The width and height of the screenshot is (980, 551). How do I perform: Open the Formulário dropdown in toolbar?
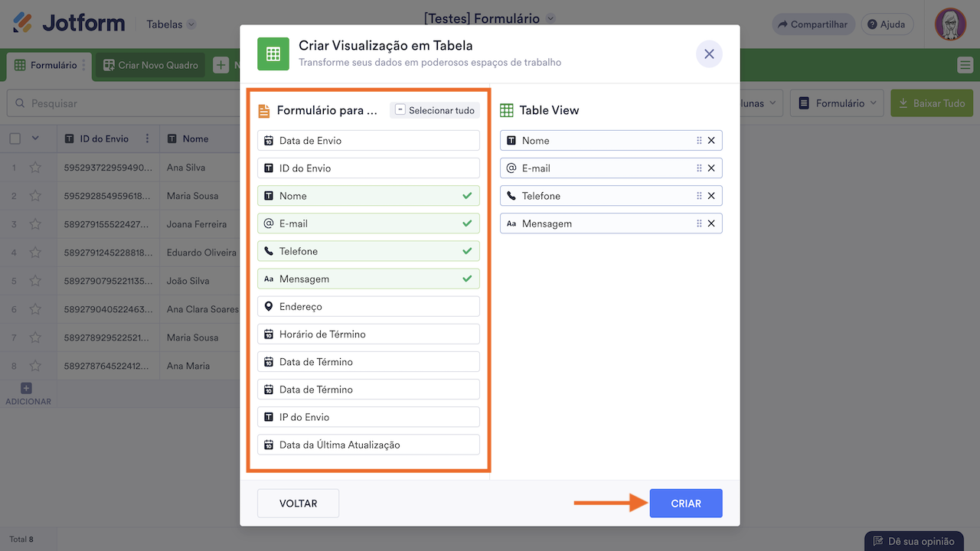tap(837, 103)
